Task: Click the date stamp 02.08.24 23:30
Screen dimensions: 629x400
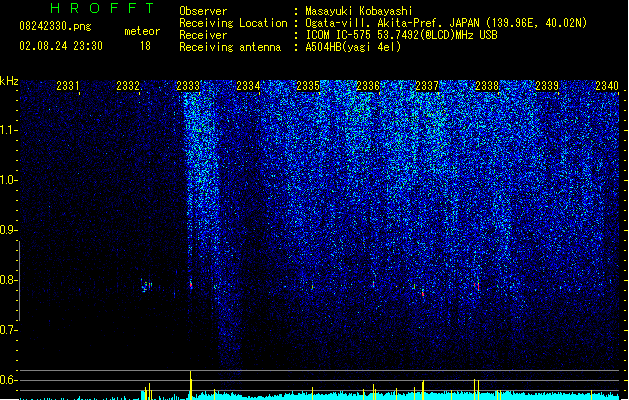Action: (x=61, y=46)
